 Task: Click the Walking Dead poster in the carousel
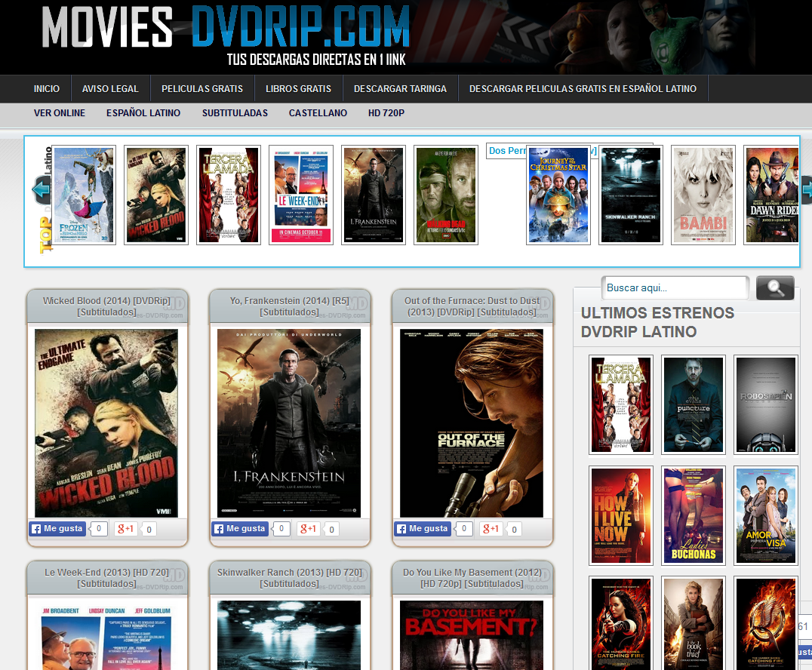[446, 195]
